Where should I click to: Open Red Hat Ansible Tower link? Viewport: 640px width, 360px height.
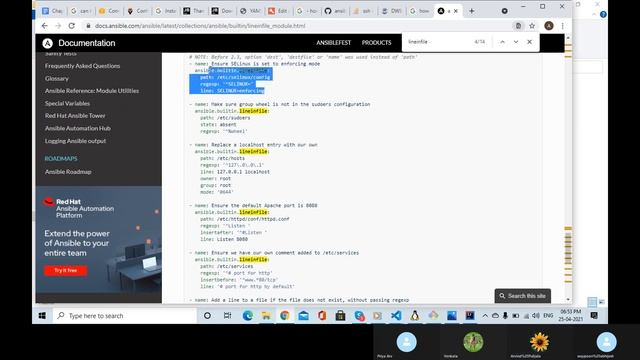point(75,116)
